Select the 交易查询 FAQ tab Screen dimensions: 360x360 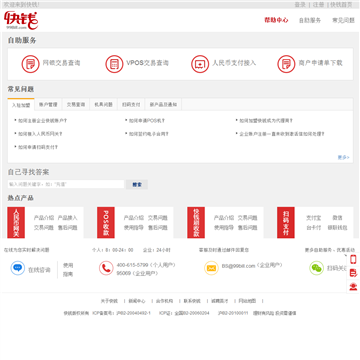pos(76,105)
